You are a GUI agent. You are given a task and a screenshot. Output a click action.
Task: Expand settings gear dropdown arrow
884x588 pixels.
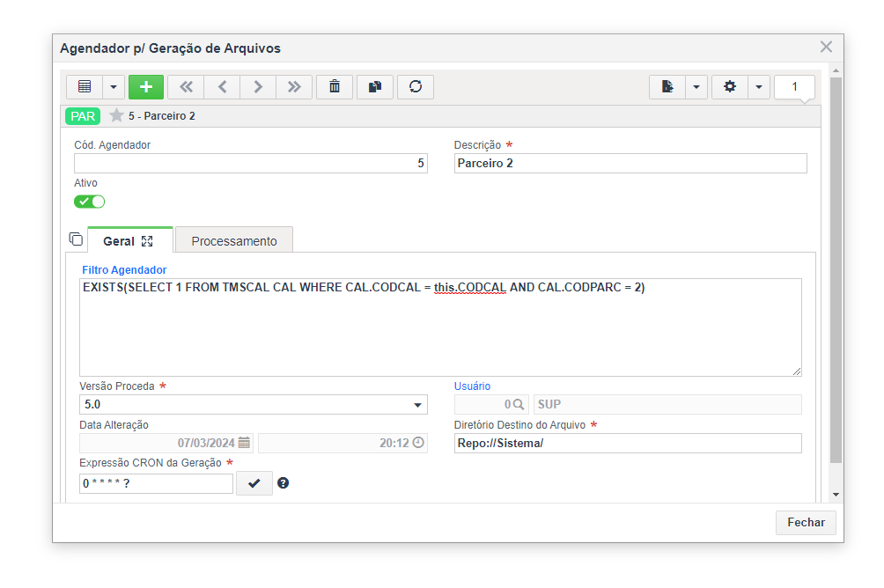pos(759,87)
